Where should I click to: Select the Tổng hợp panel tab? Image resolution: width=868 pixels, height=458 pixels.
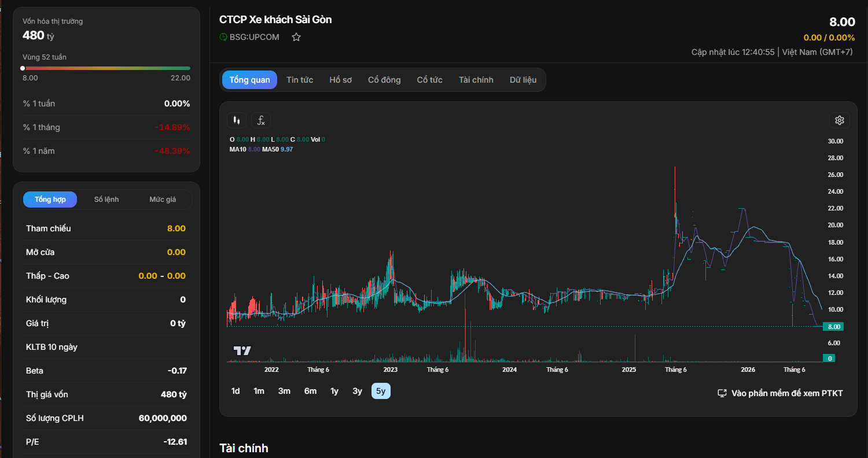(x=50, y=200)
